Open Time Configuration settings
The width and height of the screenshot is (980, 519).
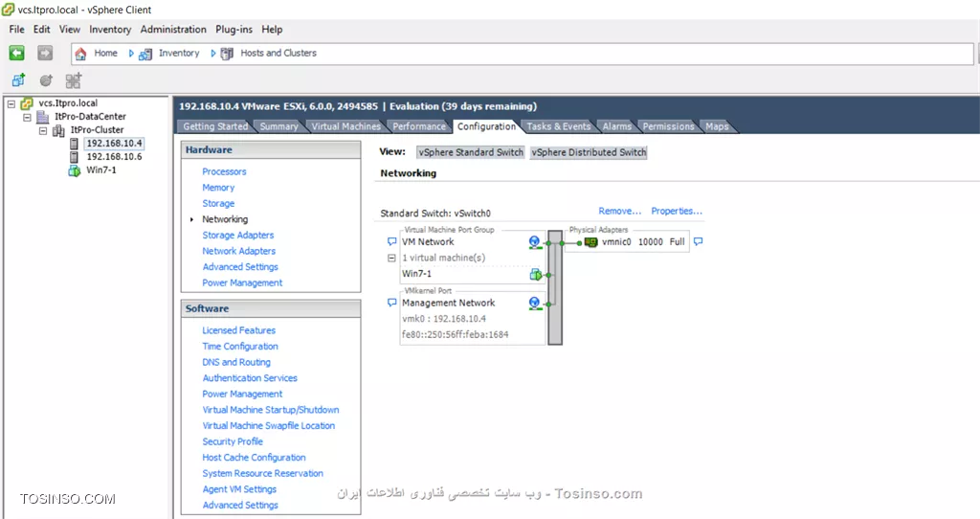pos(240,347)
